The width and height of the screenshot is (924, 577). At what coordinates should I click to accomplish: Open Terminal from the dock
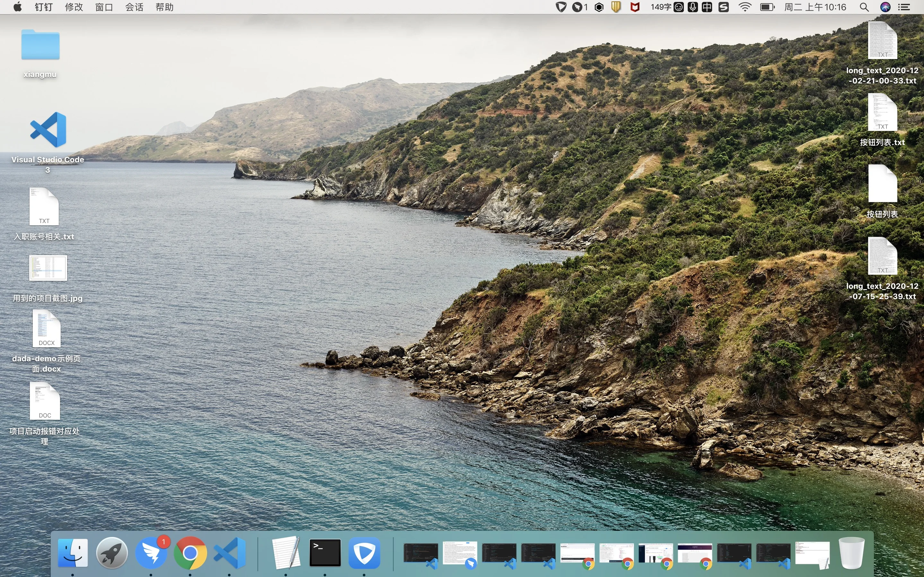click(325, 553)
